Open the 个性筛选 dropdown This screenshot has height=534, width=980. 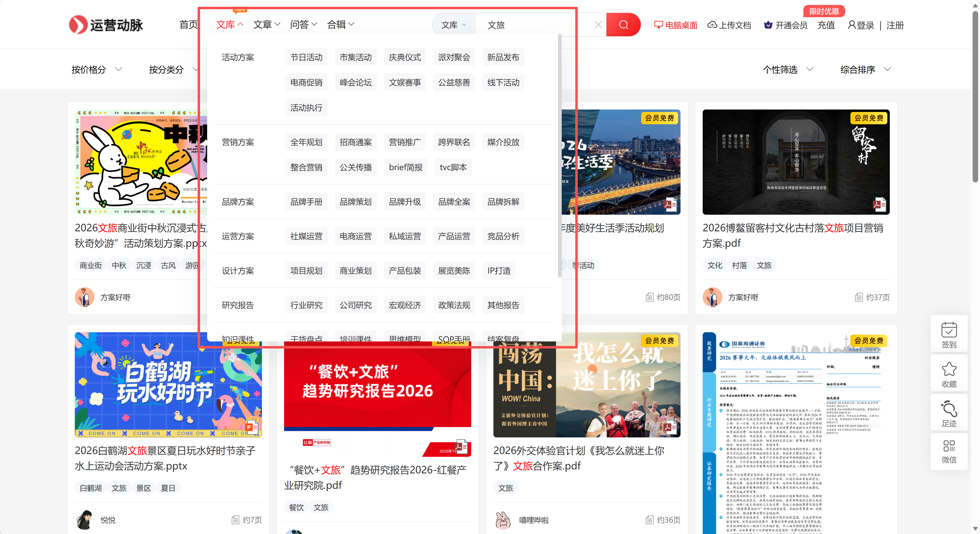(x=788, y=70)
